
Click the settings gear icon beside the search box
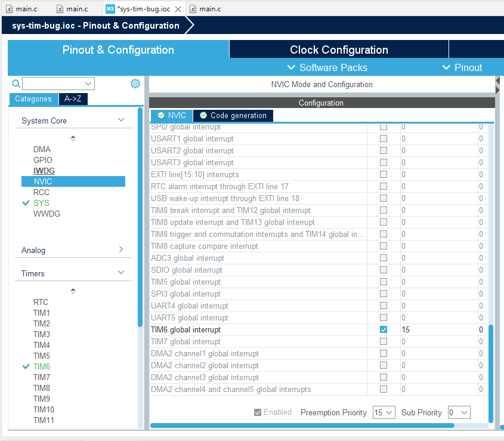coord(135,84)
